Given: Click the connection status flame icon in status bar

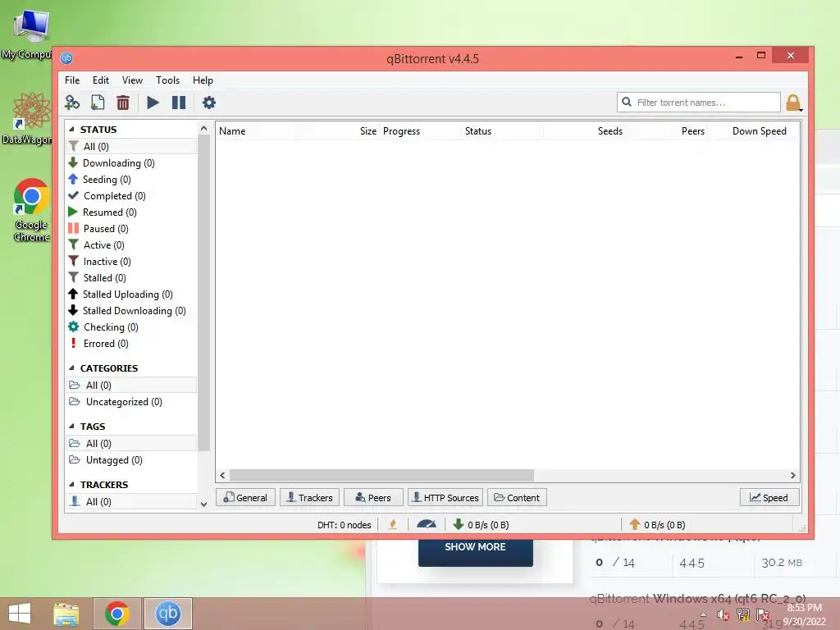Looking at the screenshot, I should (x=393, y=524).
